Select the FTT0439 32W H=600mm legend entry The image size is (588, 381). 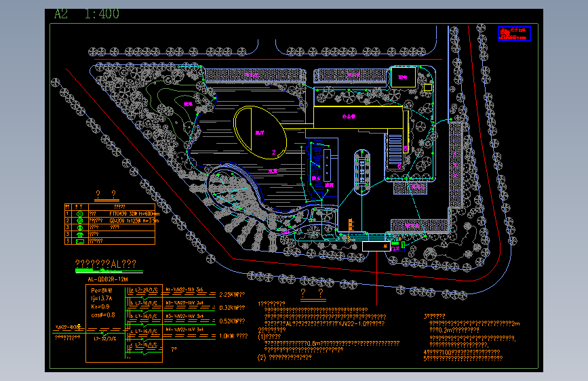tap(134, 214)
